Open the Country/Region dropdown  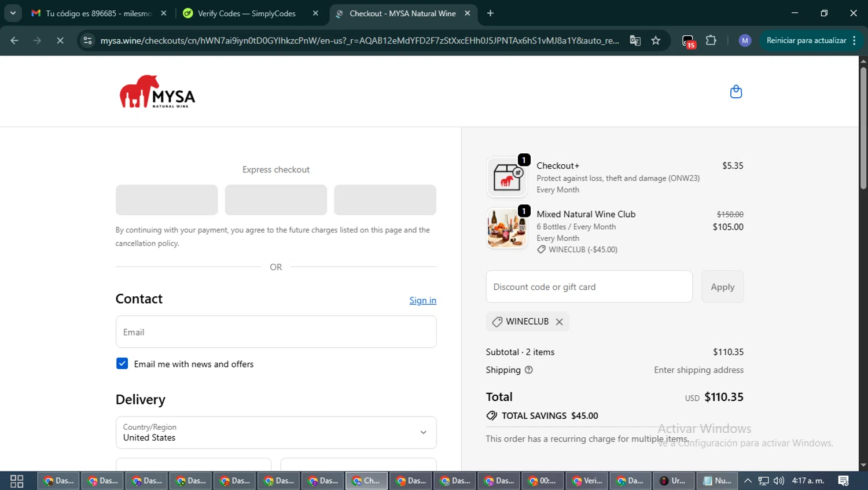click(x=276, y=432)
